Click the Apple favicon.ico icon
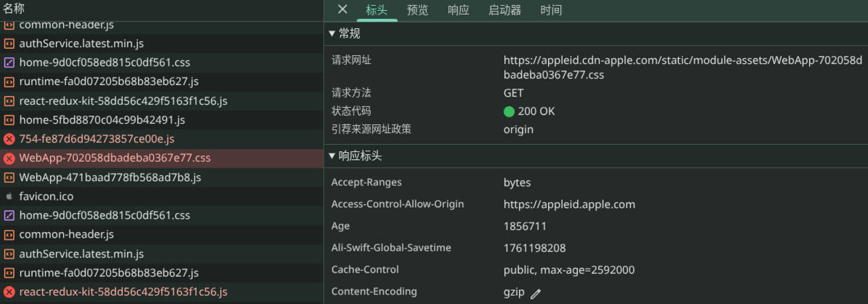The width and height of the screenshot is (868, 304). pyautogui.click(x=9, y=196)
